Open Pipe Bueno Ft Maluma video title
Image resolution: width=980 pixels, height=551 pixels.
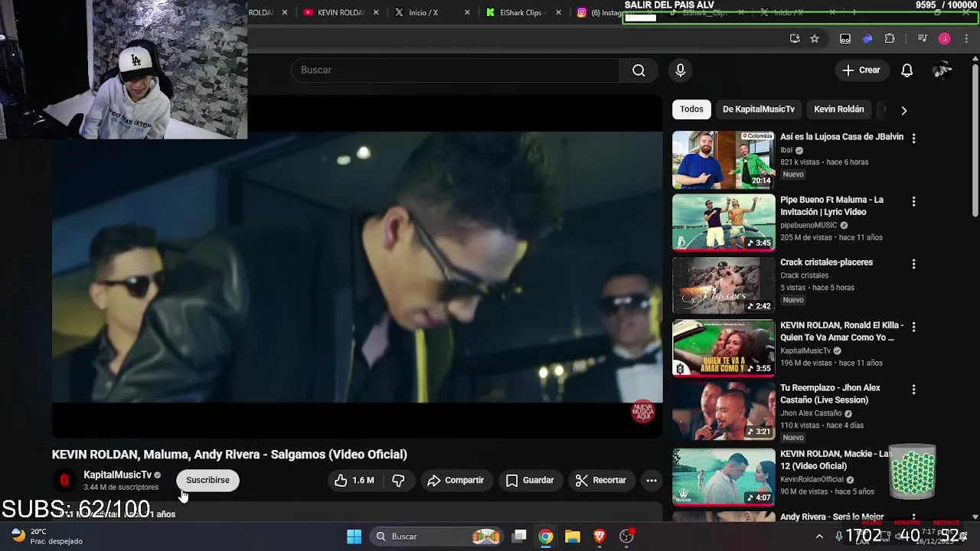831,206
